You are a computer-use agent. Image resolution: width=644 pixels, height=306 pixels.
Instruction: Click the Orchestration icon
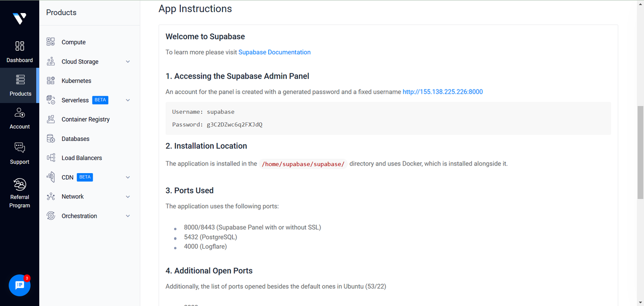(51, 215)
